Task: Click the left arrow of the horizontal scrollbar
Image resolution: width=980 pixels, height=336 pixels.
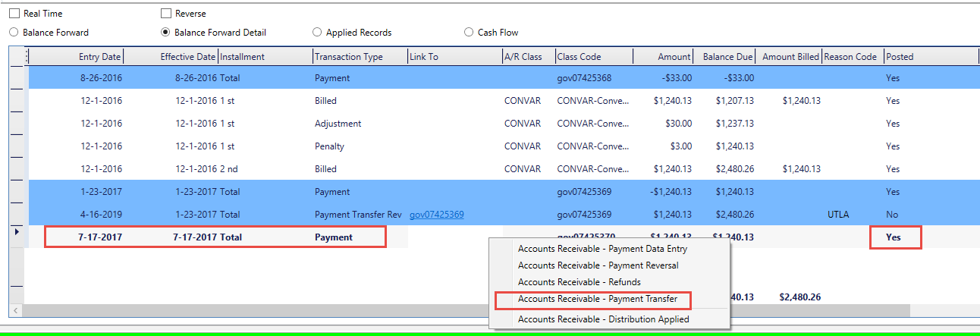Action: tap(15, 310)
